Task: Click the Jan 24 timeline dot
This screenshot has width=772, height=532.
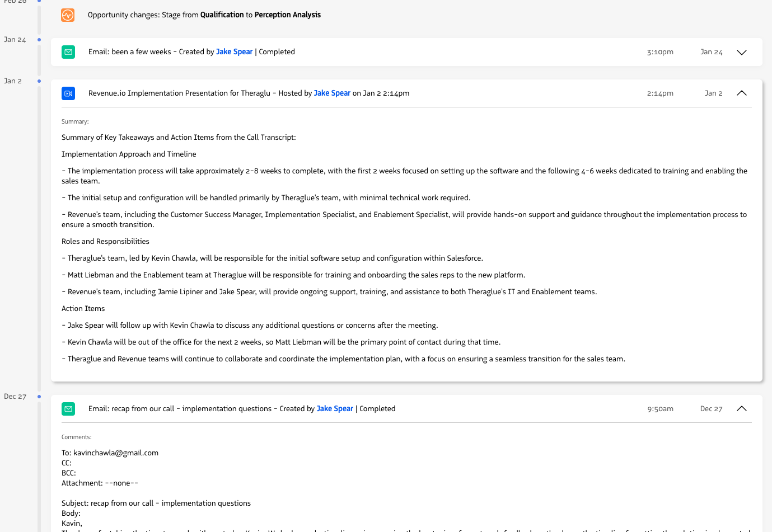Action: pyautogui.click(x=39, y=40)
